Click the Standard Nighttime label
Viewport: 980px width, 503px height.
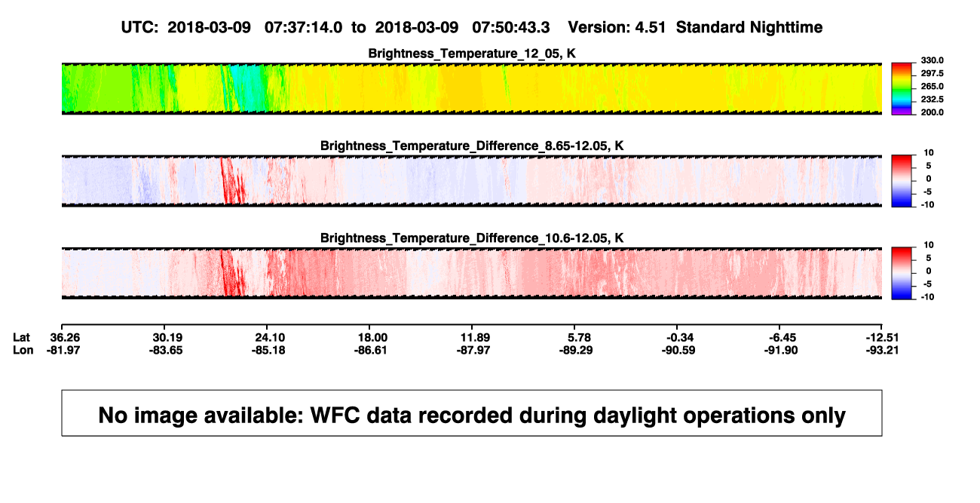749,27
